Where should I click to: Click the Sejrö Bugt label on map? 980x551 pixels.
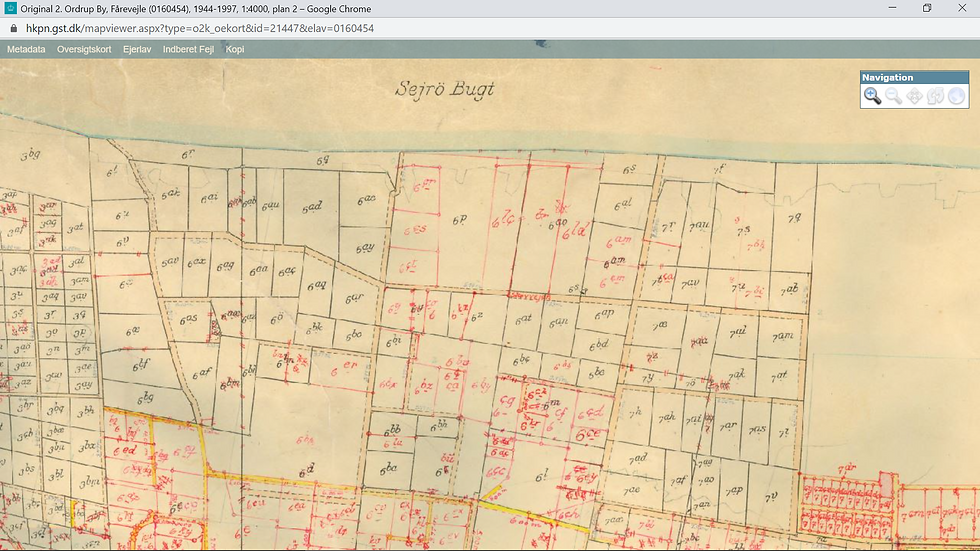444,89
